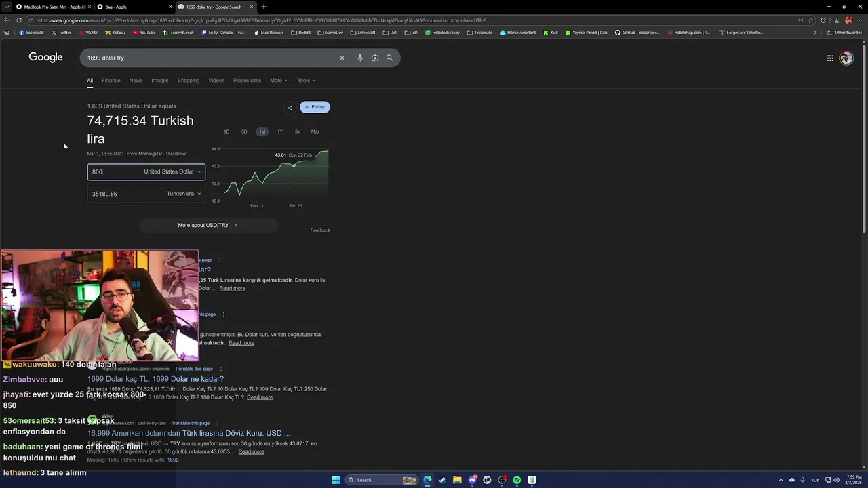Launch Steam from the taskbar
This screenshot has width=868, height=488.
click(x=442, y=480)
